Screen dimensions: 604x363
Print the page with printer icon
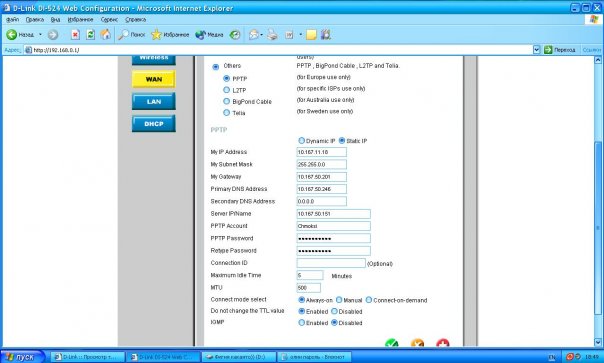point(273,35)
